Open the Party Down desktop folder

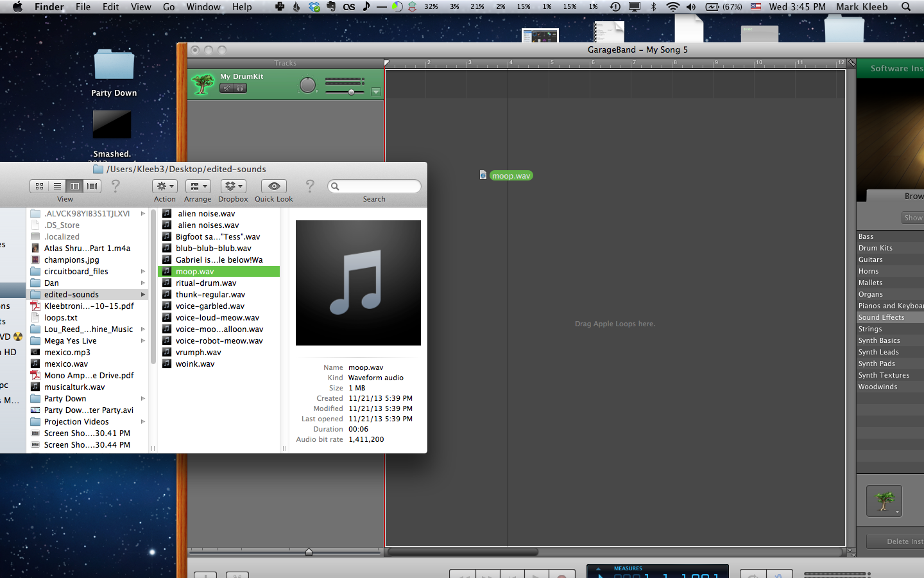[x=114, y=66]
